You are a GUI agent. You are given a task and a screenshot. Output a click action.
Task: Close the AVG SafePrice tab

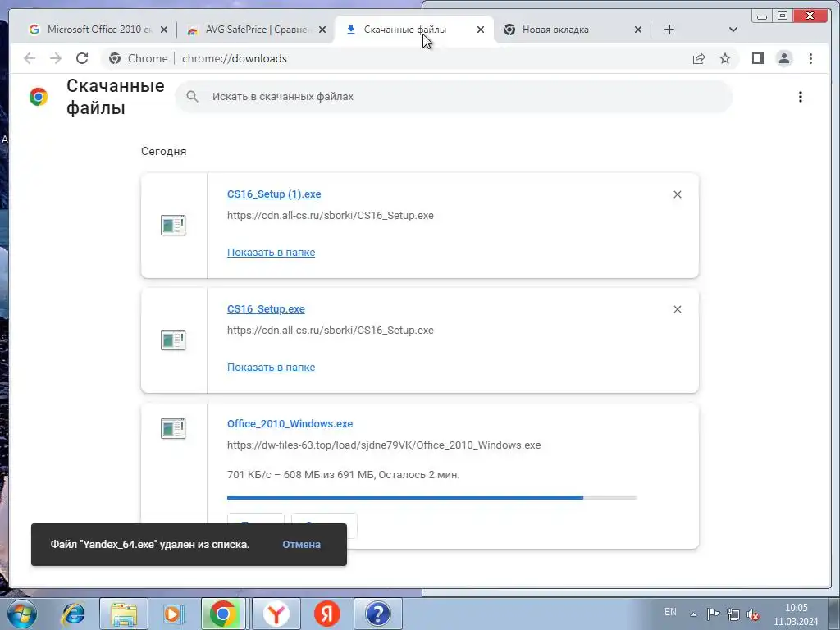(x=322, y=30)
